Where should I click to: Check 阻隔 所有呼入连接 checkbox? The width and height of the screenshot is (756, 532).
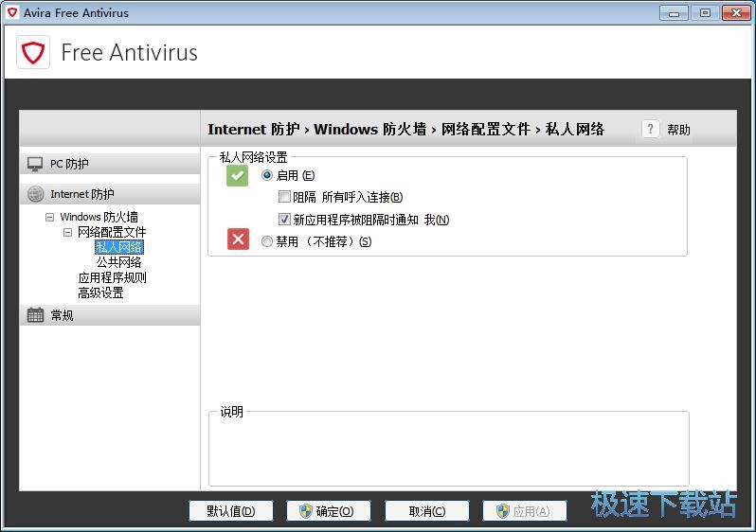click(284, 197)
